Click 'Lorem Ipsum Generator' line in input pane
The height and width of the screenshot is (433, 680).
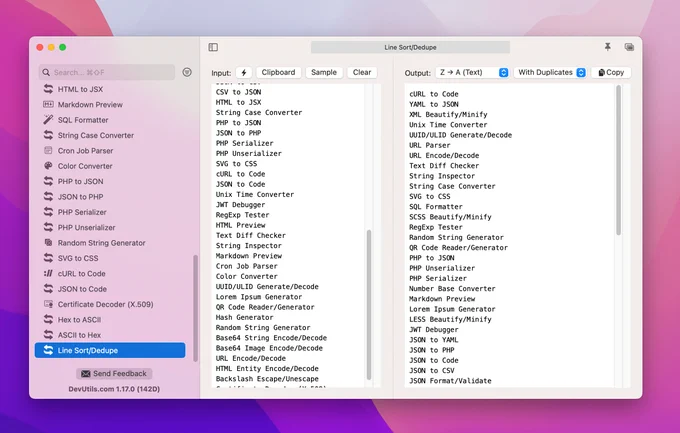pyautogui.click(x=259, y=297)
